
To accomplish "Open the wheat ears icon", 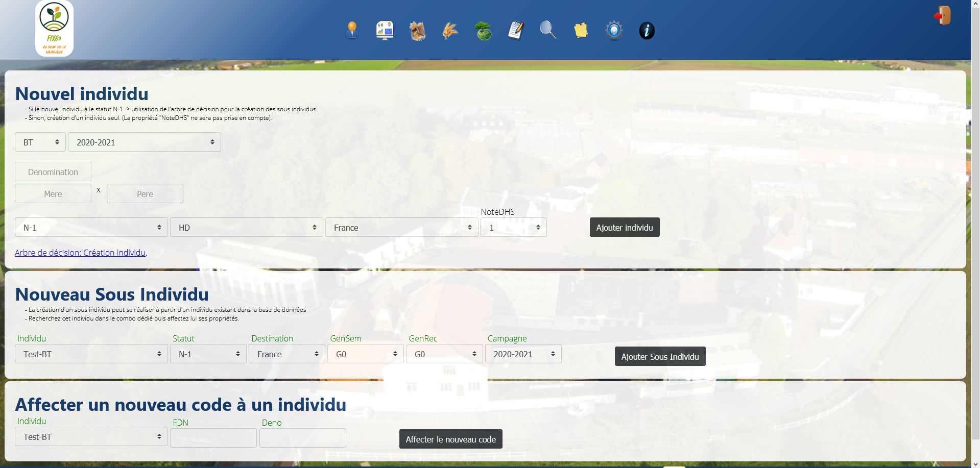I will (x=450, y=31).
